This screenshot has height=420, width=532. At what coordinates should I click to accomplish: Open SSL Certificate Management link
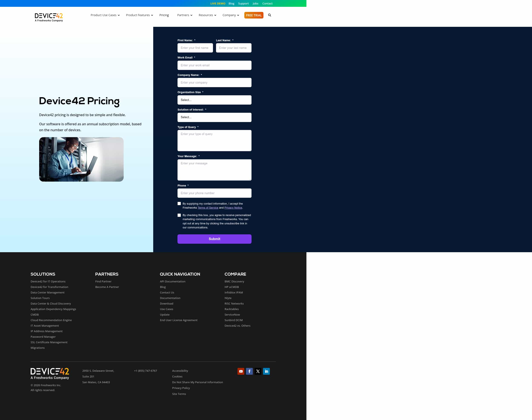click(49, 342)
